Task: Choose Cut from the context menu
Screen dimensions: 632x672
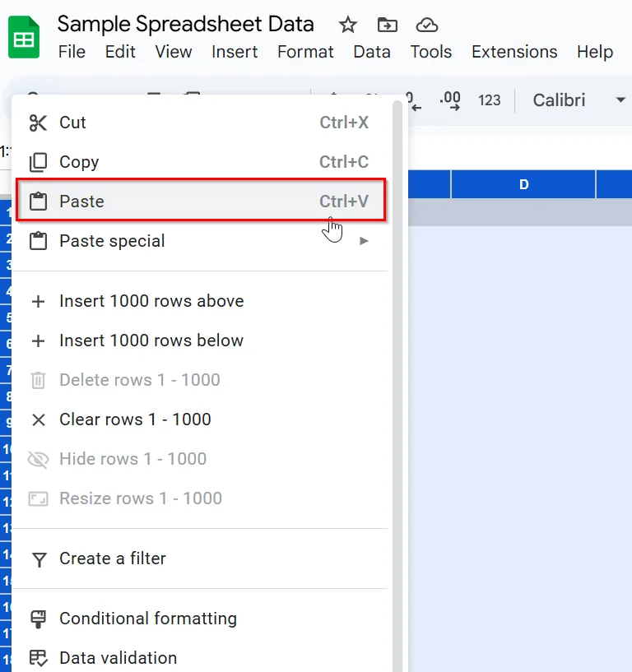Action: click(x=200, y=123)
